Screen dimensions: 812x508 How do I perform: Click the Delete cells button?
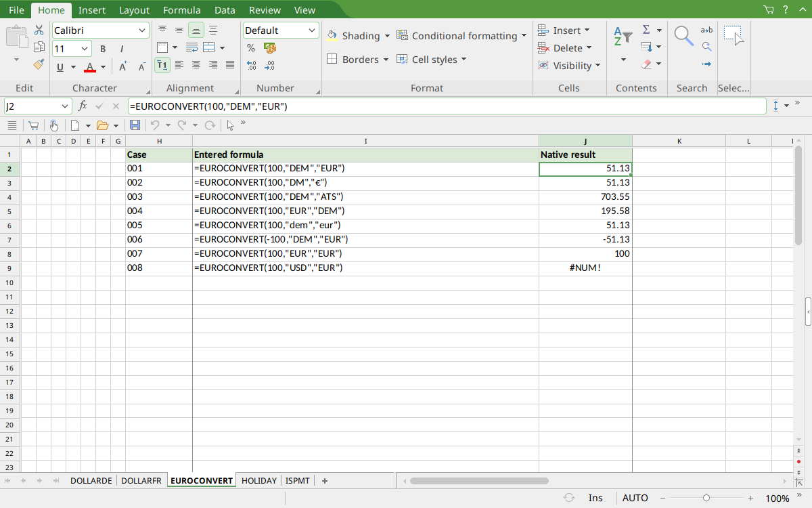click(565, 48)
